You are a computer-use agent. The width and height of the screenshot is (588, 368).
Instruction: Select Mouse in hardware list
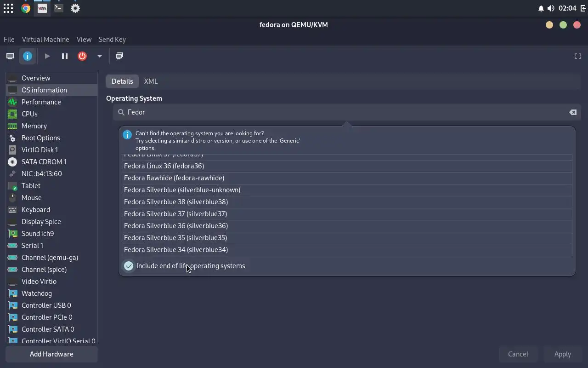[x=51, y=198]
